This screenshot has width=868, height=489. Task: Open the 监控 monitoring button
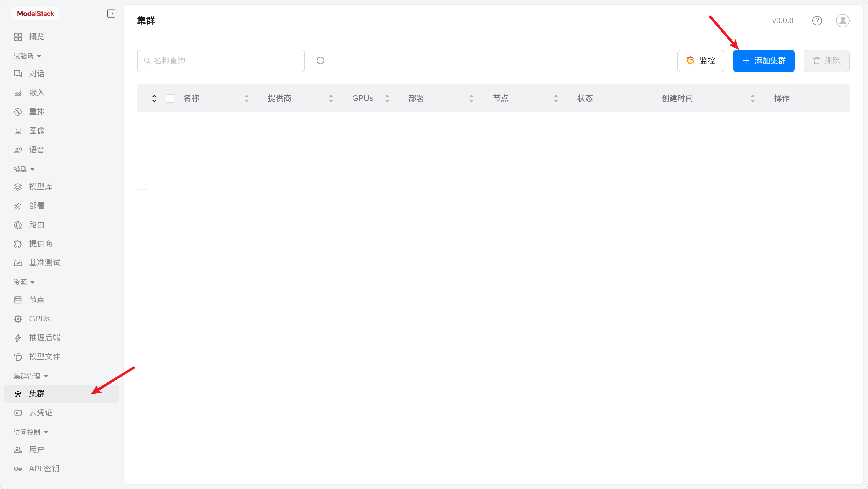tap(700, 61)
